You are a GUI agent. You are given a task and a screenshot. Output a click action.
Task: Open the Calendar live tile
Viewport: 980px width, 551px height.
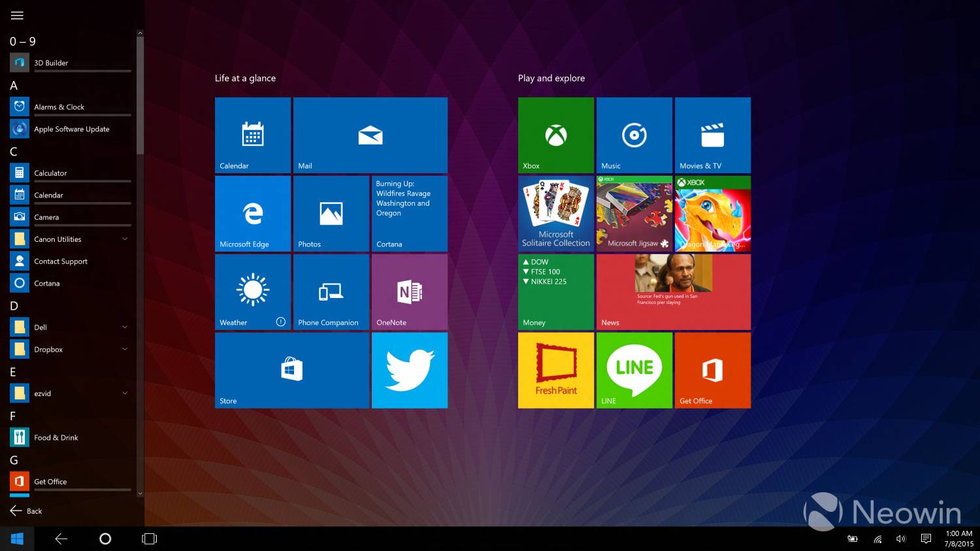tap(253, 135)
